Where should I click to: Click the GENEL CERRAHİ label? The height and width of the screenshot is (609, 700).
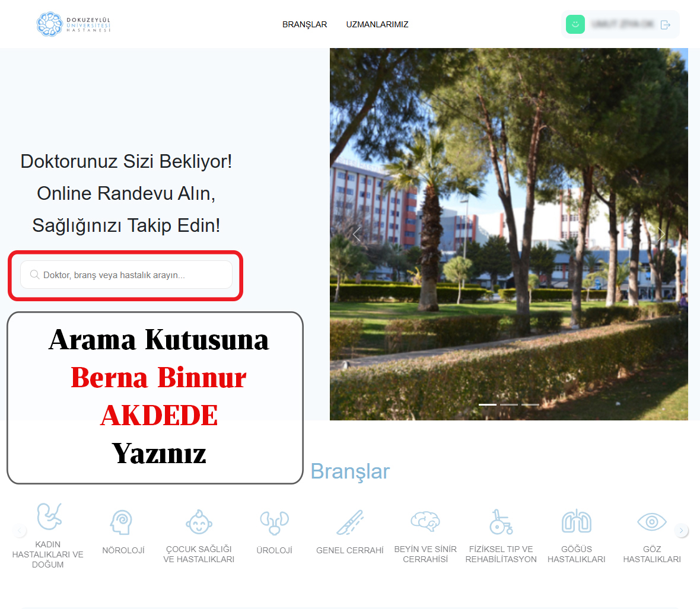click(x=350, y=550)
